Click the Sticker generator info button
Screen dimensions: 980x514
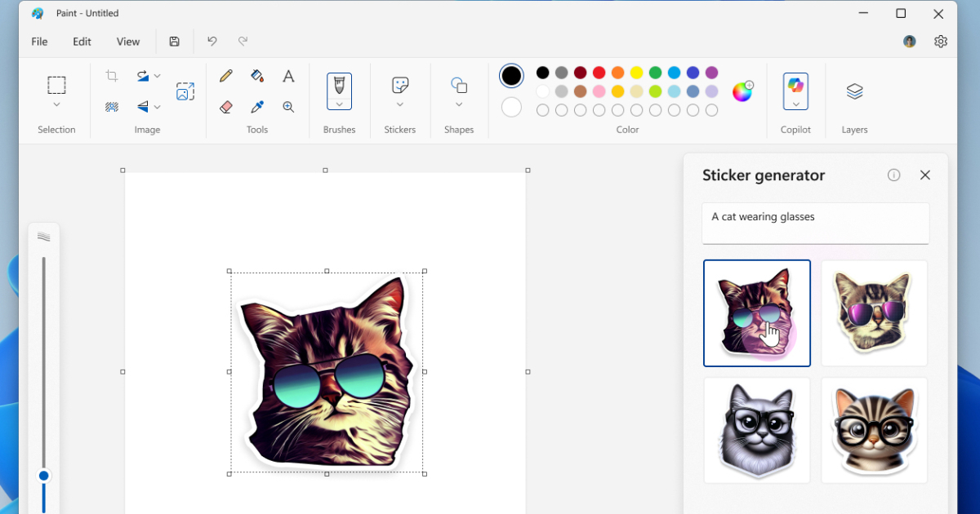893,175
